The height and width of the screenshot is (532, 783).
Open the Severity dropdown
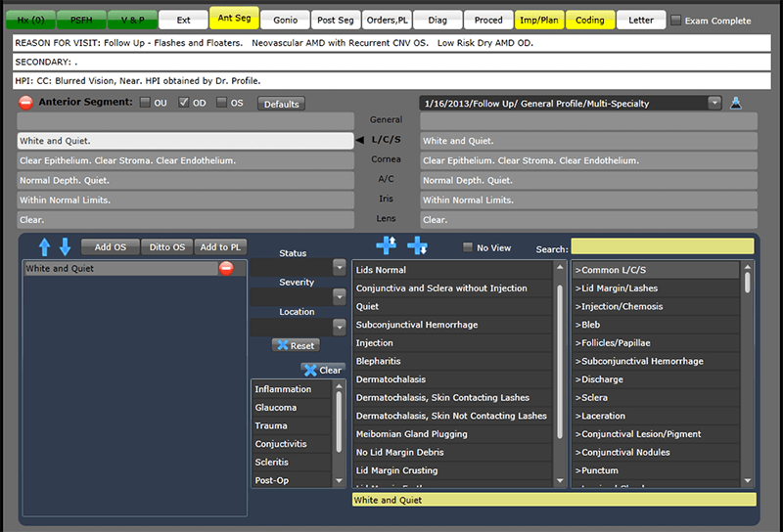coord(340,296)
